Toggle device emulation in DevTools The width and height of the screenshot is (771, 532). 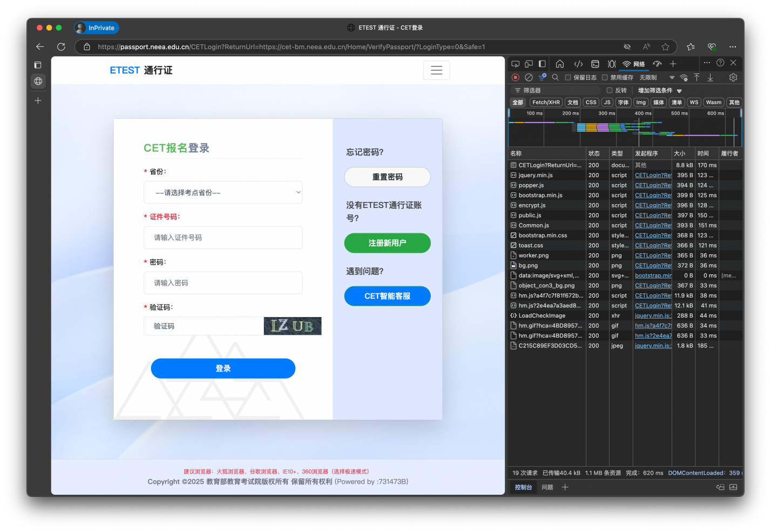click(529, 64)
